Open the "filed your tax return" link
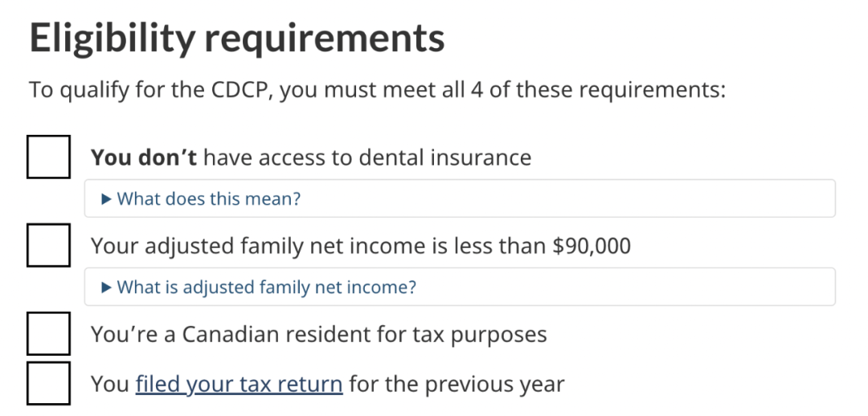The image size is (868, 416). click(240, 384)
